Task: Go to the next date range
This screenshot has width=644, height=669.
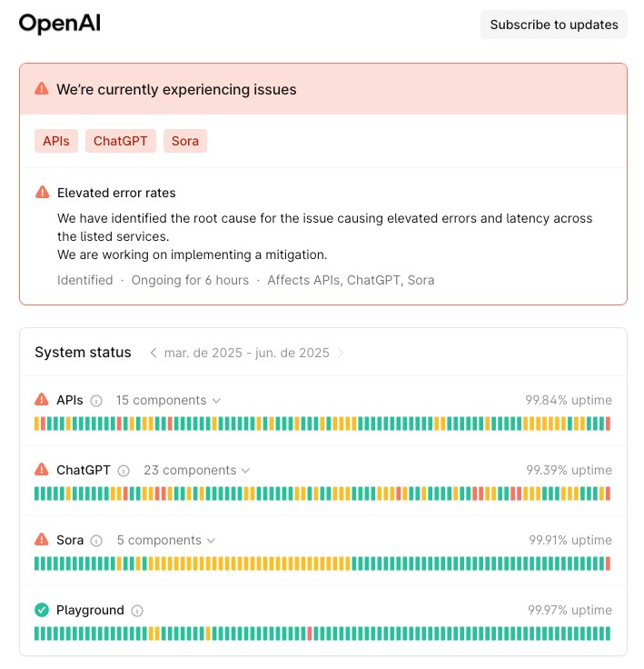Action: click(341, 353)
